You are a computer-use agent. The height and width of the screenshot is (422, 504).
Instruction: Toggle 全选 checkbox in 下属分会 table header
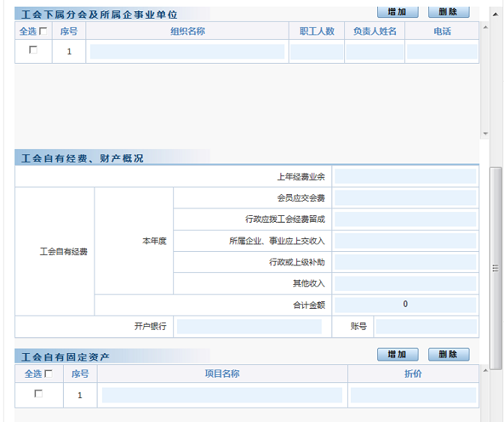[43, 31]
